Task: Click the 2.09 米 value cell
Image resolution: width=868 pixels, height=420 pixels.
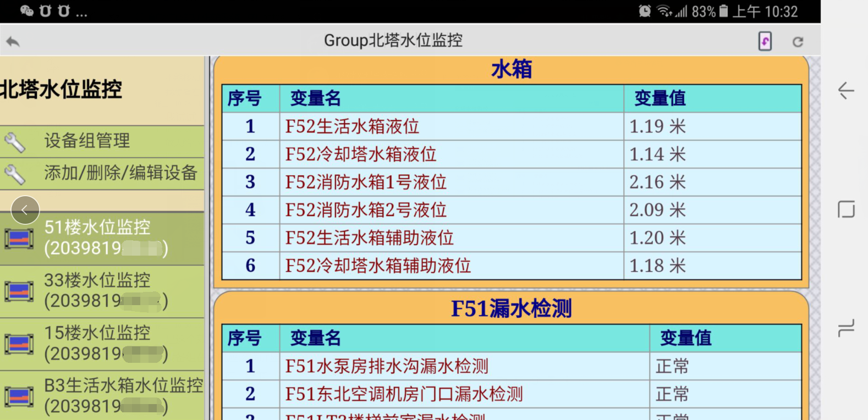Action: click(657, 210)
